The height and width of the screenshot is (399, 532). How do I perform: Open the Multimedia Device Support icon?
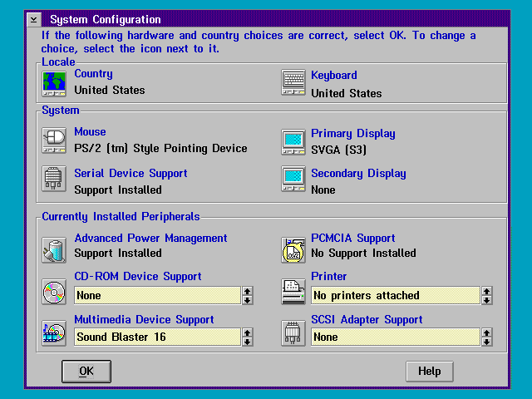click(x=54, y=332)
